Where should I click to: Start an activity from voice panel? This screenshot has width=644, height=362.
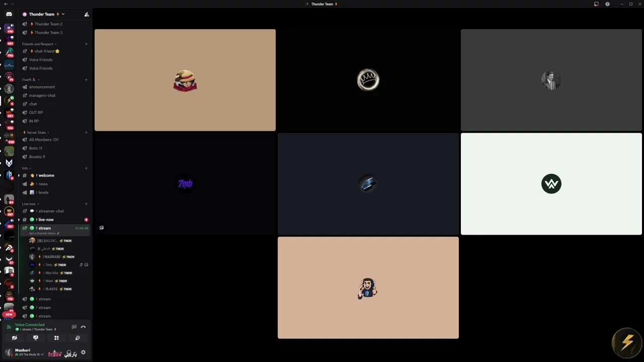pos(56,338)
